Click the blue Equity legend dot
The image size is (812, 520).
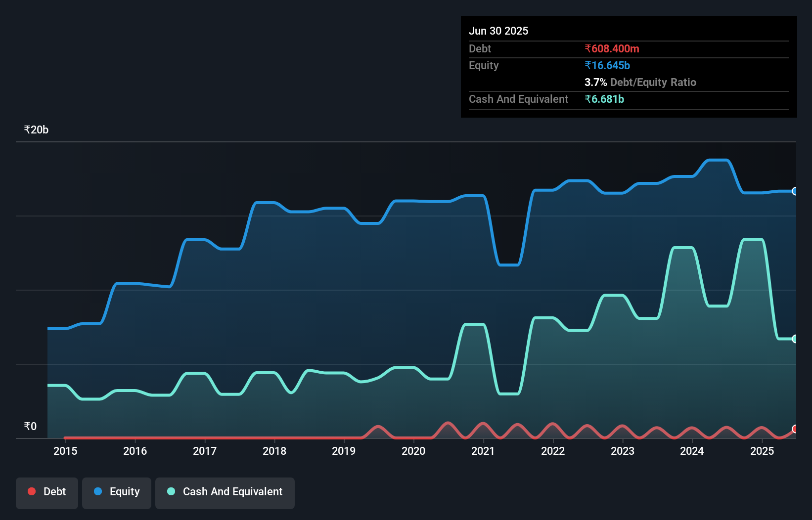click(x=98, y=492)
